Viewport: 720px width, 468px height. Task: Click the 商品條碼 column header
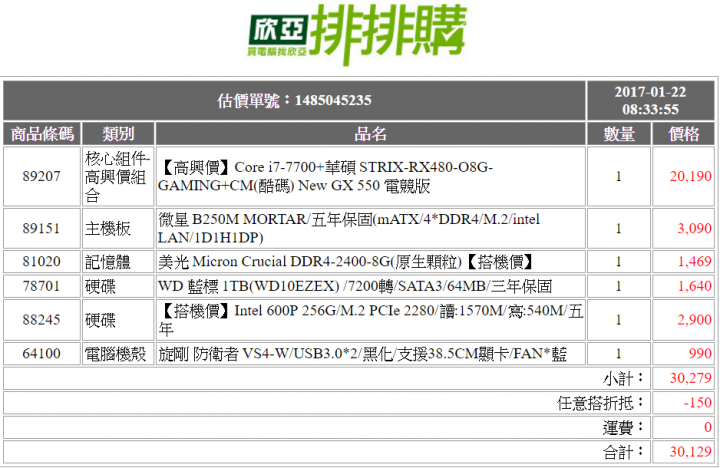pos(42,134)
